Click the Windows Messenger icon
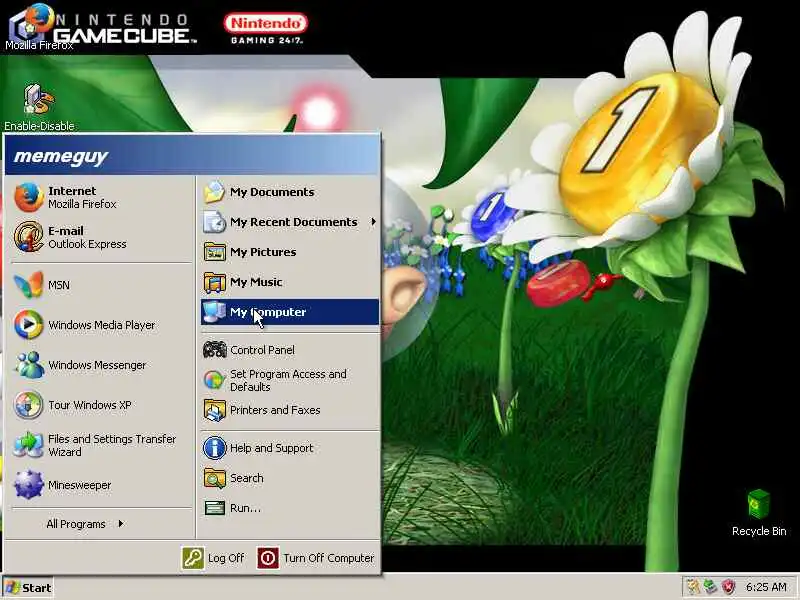Viewport: 800px width, 600px height. (28, 365)
